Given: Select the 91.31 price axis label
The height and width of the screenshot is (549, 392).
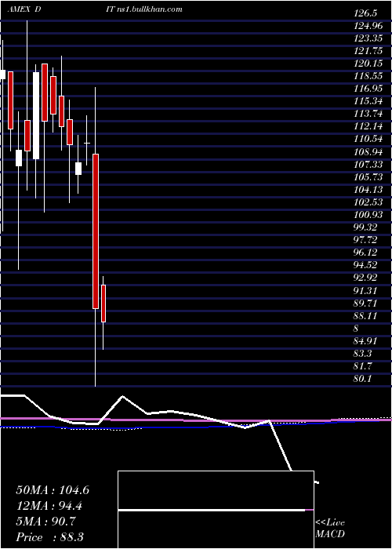Looking at the screenshot, I should coord(365,291).
